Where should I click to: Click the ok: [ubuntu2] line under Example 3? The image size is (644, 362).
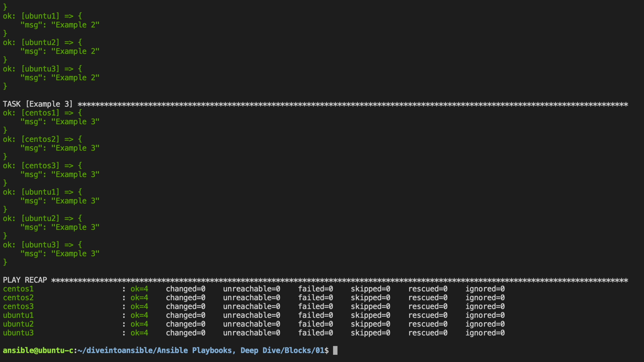pos(42,219)
